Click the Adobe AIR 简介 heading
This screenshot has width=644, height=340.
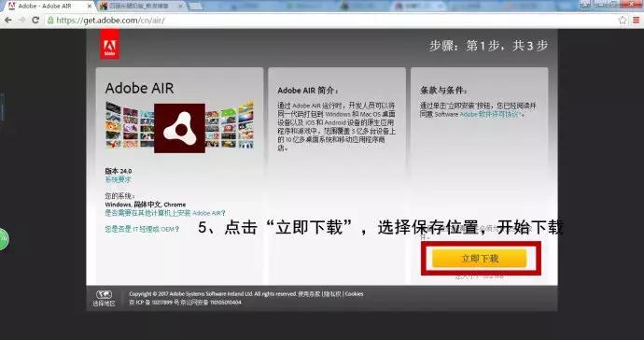(x=308, y=91)
